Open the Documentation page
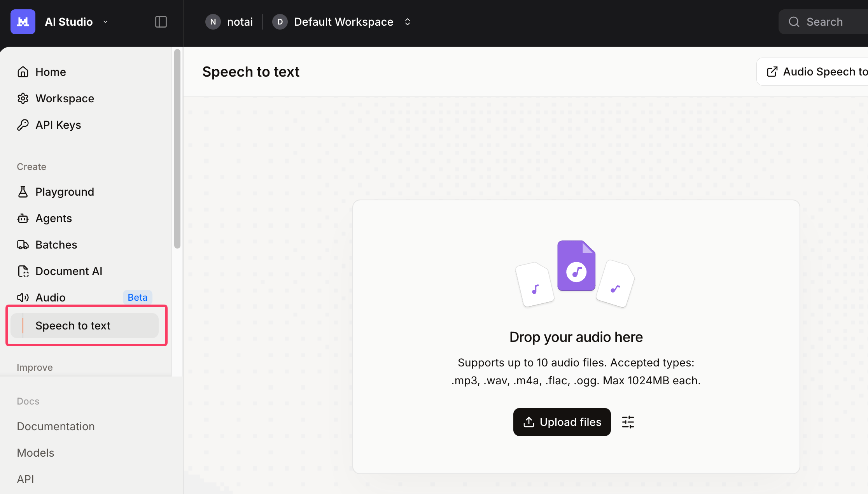This screenshot has width=868, height=494. coord(56,426)
